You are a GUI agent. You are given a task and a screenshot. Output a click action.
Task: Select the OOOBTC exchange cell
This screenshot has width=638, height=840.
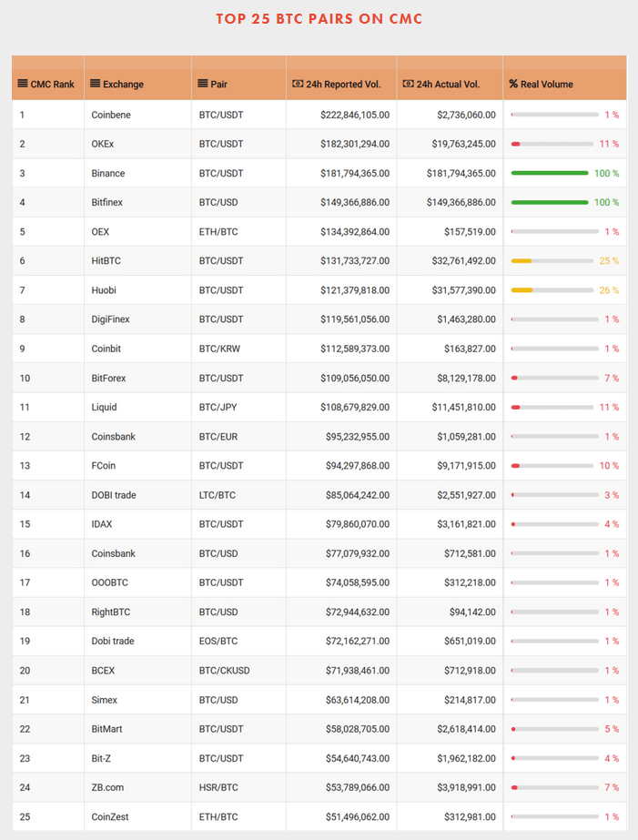coord(137,582)
